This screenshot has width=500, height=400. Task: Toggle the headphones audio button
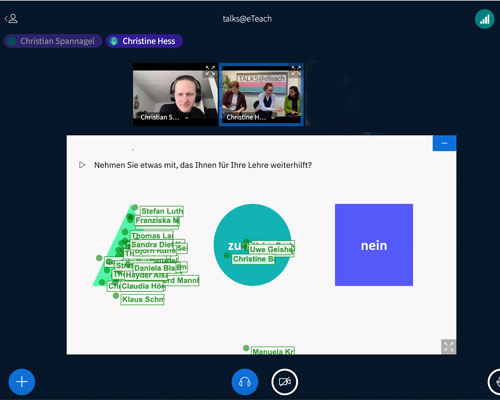point(245,382)
